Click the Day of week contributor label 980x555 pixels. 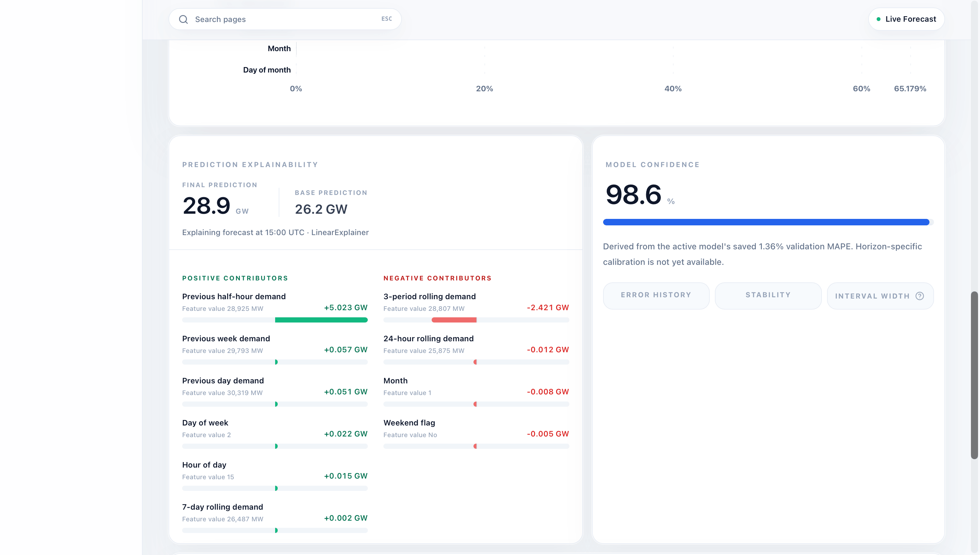click(x=205, y=423)
